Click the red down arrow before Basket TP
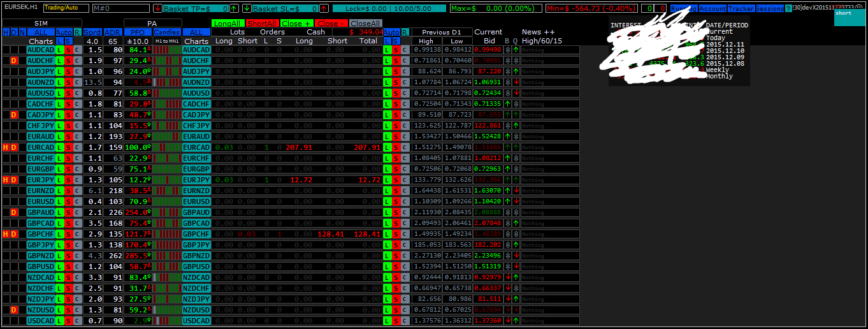 pos(157,8)
